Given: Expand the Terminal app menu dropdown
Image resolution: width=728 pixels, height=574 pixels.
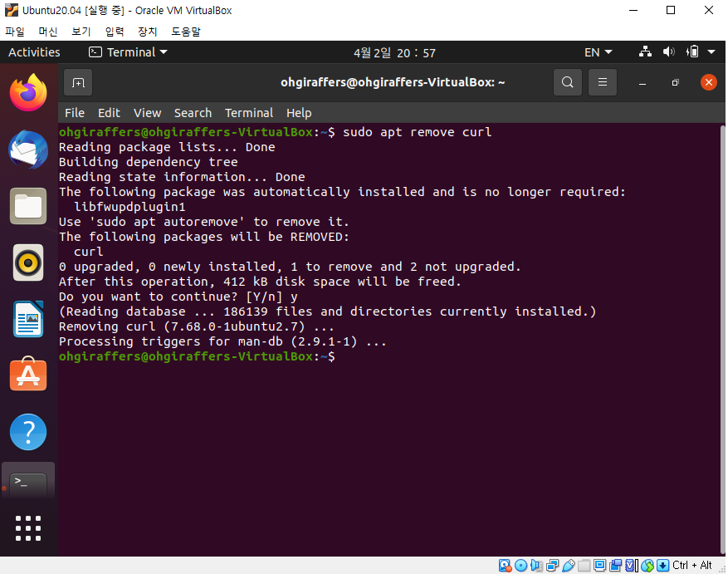Looking at the screenshot, I should click(x=128, y=52).
